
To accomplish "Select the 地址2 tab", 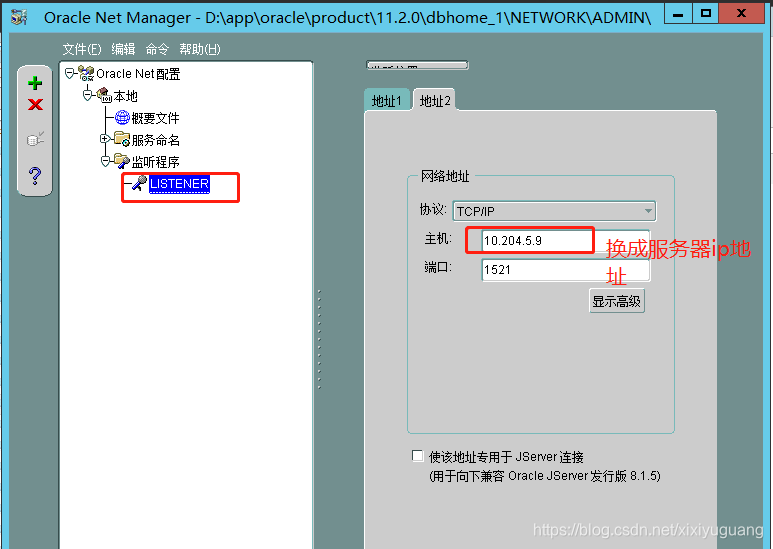I will click(434, 101).
